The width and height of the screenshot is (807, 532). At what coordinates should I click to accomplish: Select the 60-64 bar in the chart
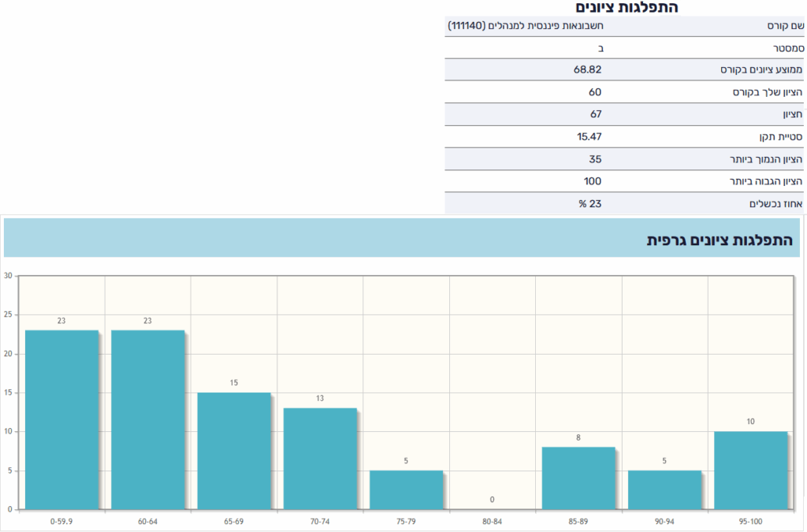pyautogui.click(x=147, y=419)
